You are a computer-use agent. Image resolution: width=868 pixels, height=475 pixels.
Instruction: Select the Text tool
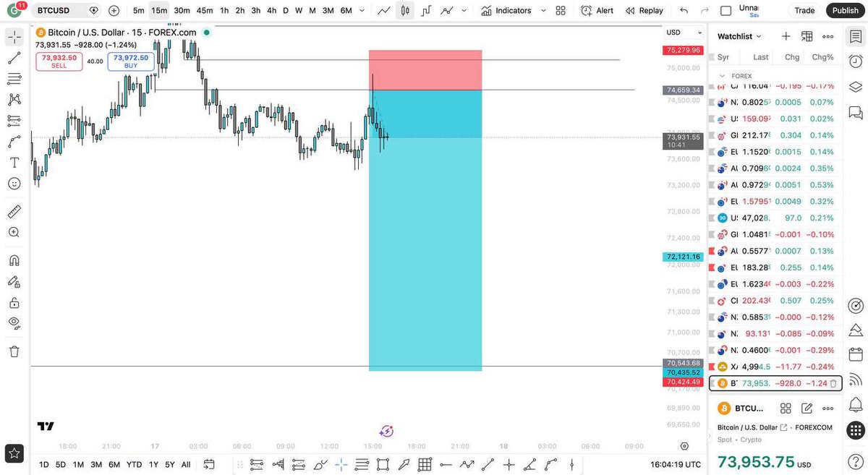click(14, 163)
